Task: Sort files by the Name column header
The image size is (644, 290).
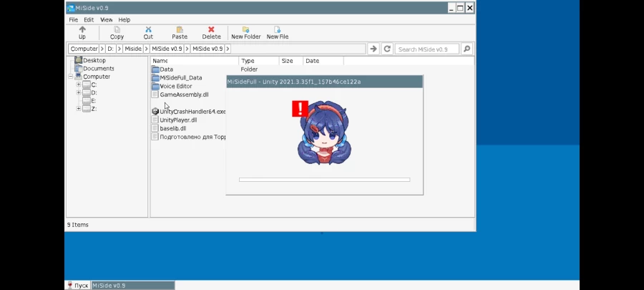Action: [193, 61]
